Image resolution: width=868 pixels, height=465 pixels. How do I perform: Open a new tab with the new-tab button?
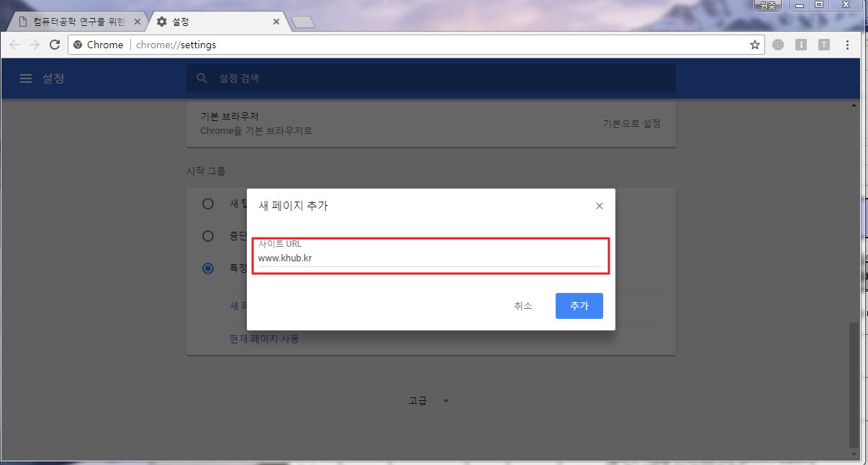click(x=302, y=23)
